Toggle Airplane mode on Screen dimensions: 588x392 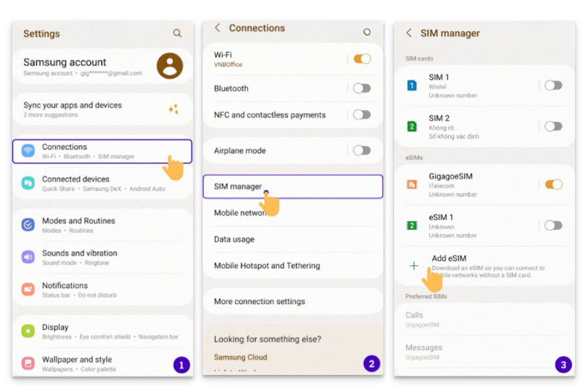(x=362, y=150)
